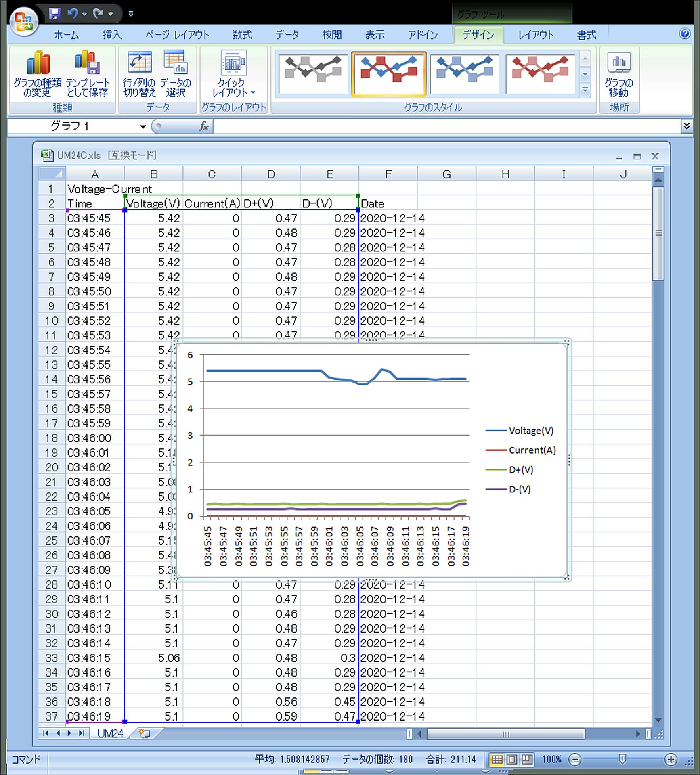Open the ホーム tab
The height and width of the screenshot is (775, 700).
[x=67, y=35]
